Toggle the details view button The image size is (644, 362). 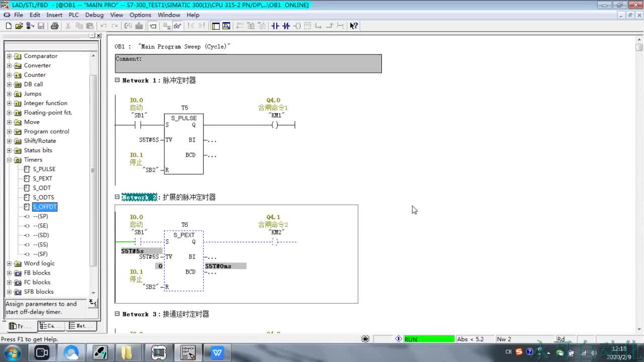pos(226,26)
